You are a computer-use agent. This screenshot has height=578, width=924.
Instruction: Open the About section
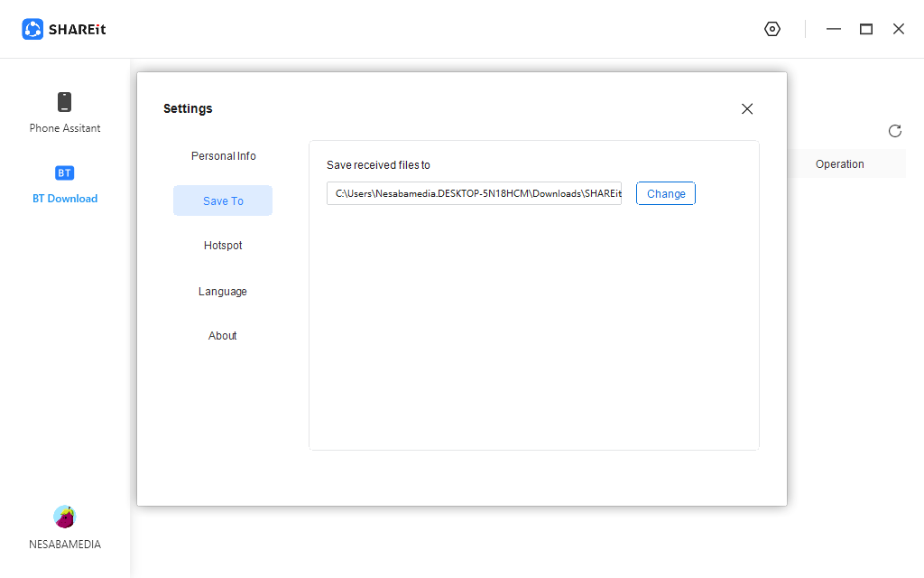pos(223,336)
